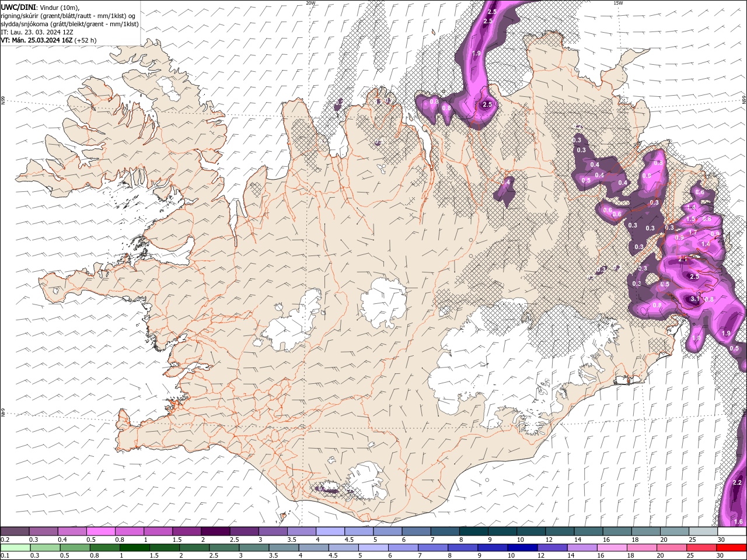Pick the 0.4 orchid snow legend swatch
The width and height of the screenshot is (747, 560).
tap(72, 531)
